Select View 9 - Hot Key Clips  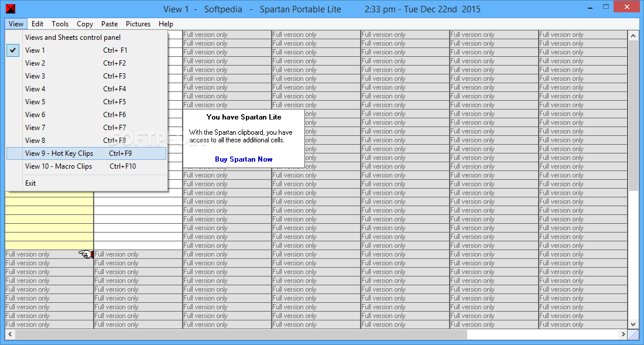pyautogui.click(x=86, y=153)
